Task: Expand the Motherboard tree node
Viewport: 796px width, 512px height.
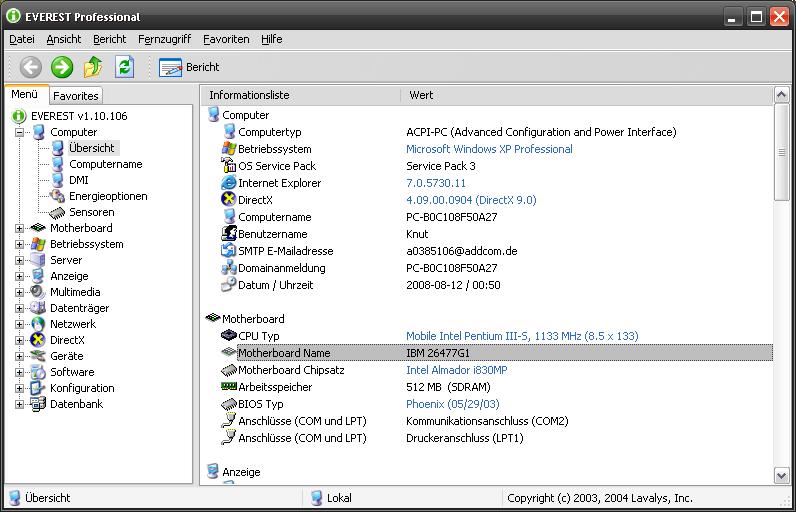Action: [x=19, y=228]
